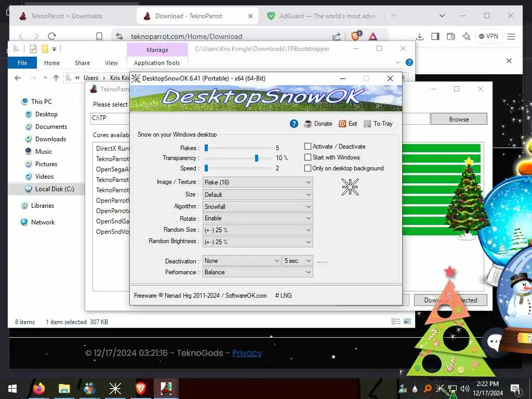Open File Explorer help icon

tap(409, 62)
